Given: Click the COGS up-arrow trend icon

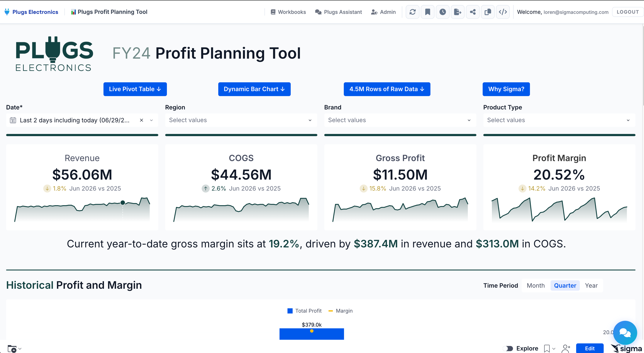Looking at the screenshot, I should coord(205,188).
